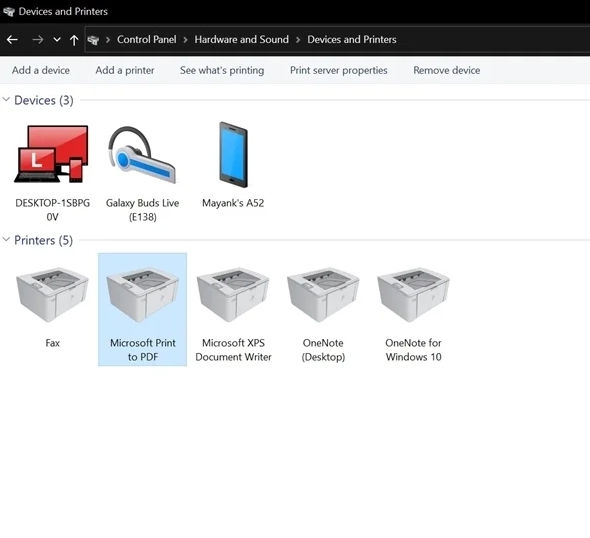
Task: Navigate to Control Panel breadcrumb
Action: click(146, 40)
